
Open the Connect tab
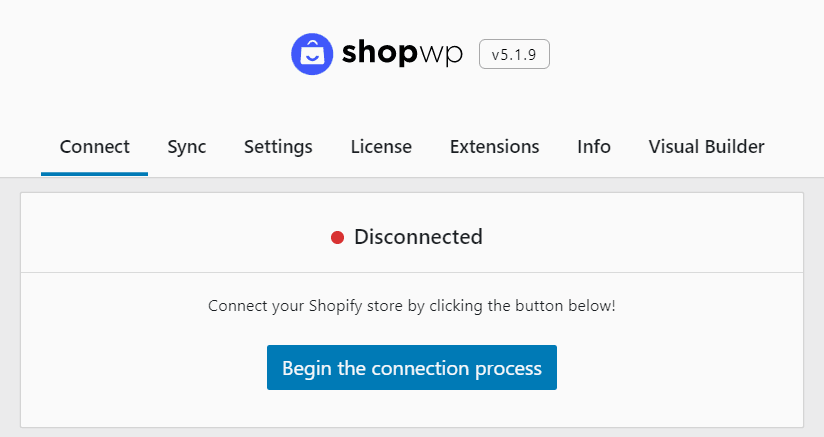tap(95, 147)
